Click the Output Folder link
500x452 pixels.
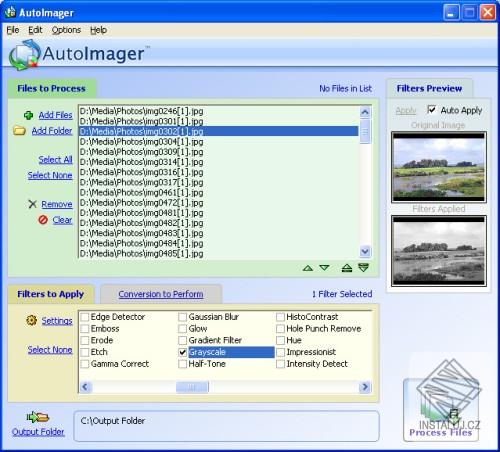tap(38, 432)
